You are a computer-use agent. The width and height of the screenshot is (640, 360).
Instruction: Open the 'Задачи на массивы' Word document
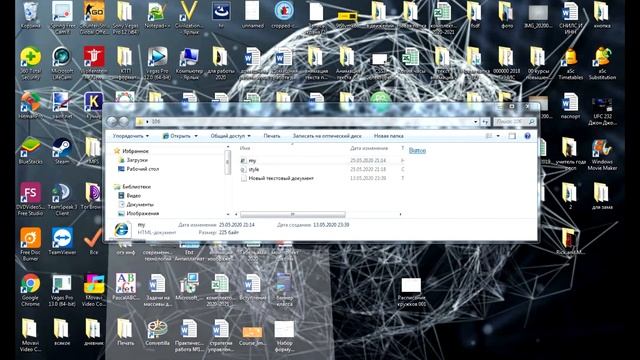point(157,290)
